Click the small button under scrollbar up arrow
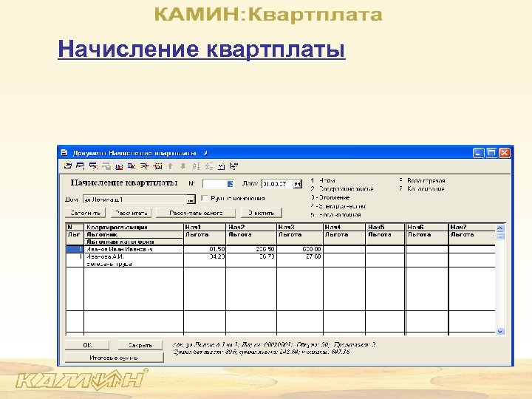The height and width of the screenshot is (399, 532). pyautogui.click(x=500, y=236)
